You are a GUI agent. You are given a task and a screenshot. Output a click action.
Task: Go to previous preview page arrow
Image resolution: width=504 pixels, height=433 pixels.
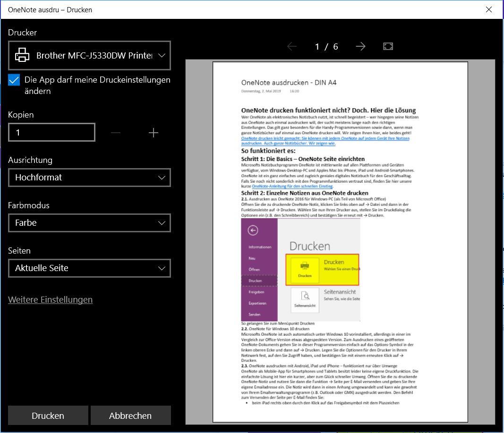coord(292,47)
